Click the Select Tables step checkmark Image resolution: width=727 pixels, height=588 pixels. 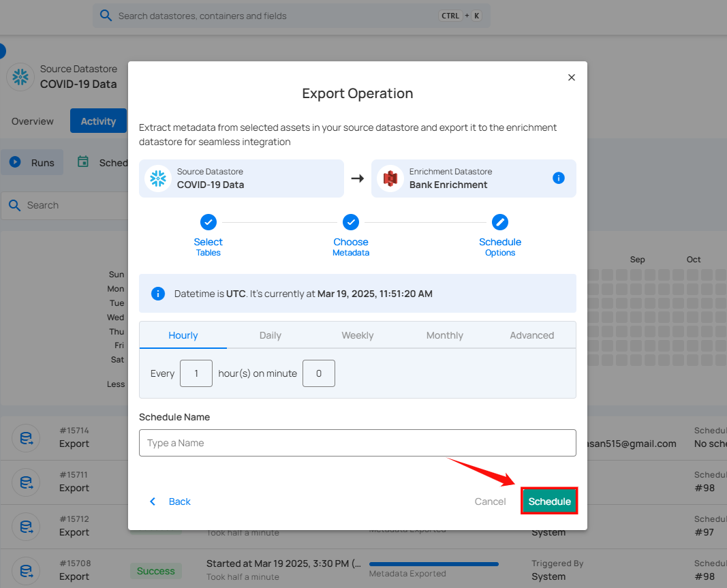[208, 222]
